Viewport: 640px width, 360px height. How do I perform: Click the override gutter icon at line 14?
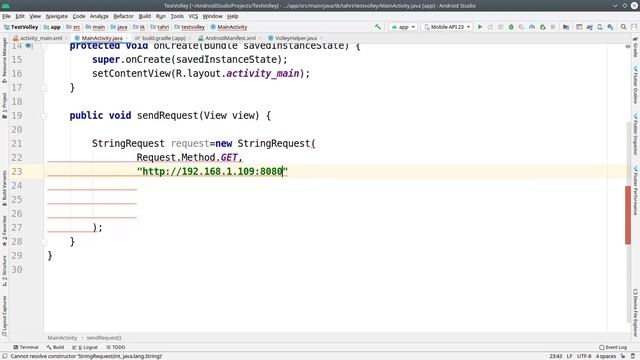click(29, 46)
